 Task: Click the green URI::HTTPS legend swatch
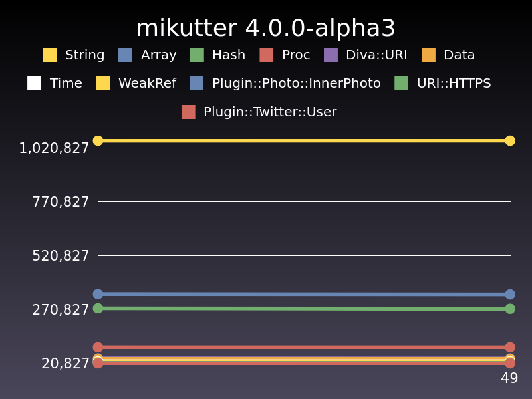402,84
